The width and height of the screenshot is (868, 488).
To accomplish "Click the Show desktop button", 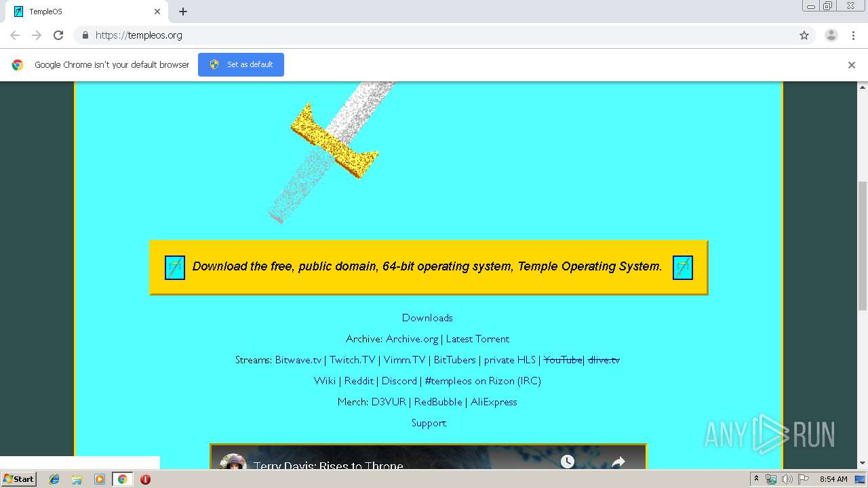I will pyautogui.click(x=860, y=479).
